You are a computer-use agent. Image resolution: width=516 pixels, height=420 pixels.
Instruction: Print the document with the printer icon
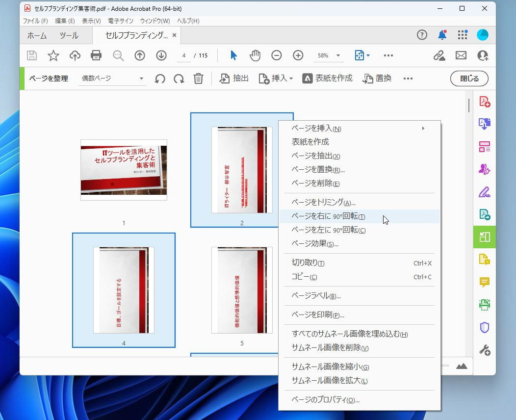point(96,55)
